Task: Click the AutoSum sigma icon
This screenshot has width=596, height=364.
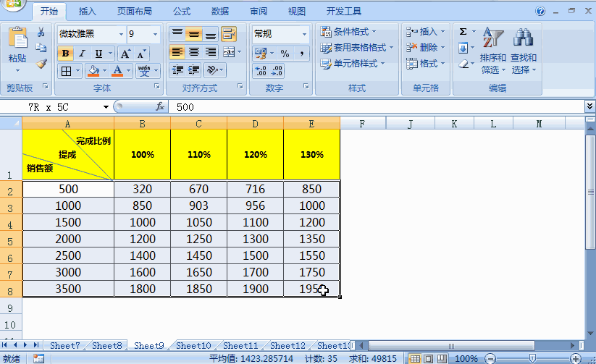Action: (x=463, y=32)
